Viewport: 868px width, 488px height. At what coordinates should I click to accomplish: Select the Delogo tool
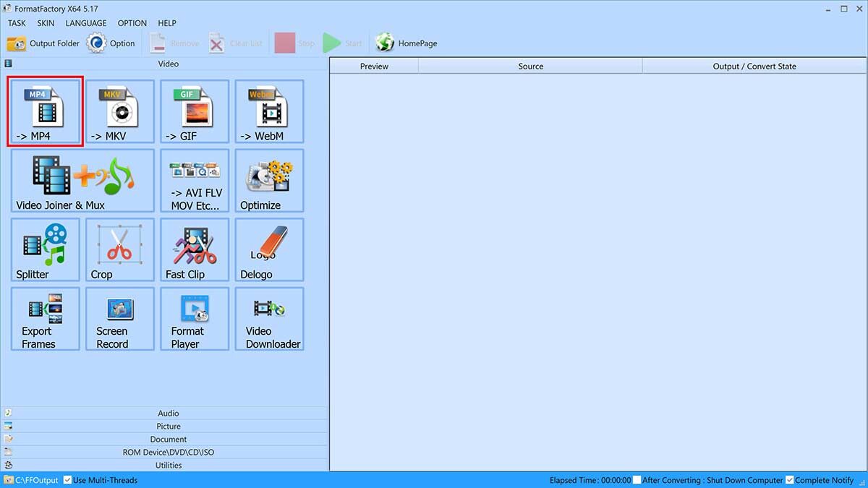tap(269, 249)
